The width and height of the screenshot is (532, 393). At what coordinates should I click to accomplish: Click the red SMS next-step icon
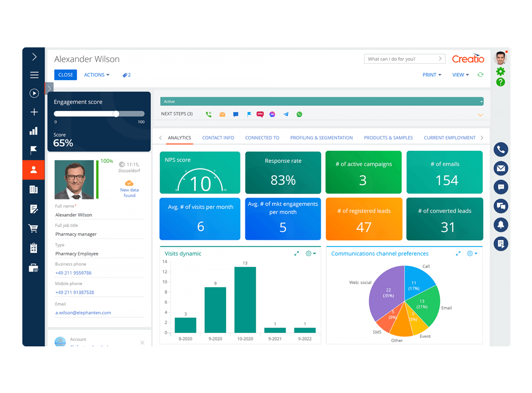click(x=260, y=114)
